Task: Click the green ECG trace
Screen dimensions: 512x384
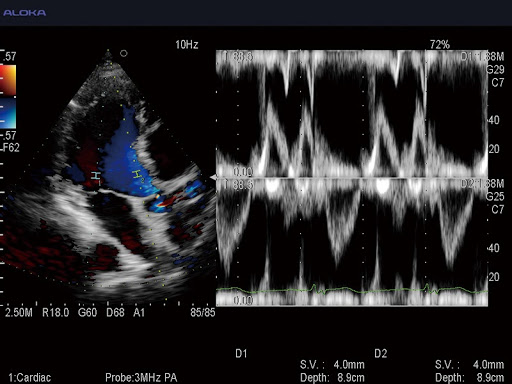Action: point(352,290)
